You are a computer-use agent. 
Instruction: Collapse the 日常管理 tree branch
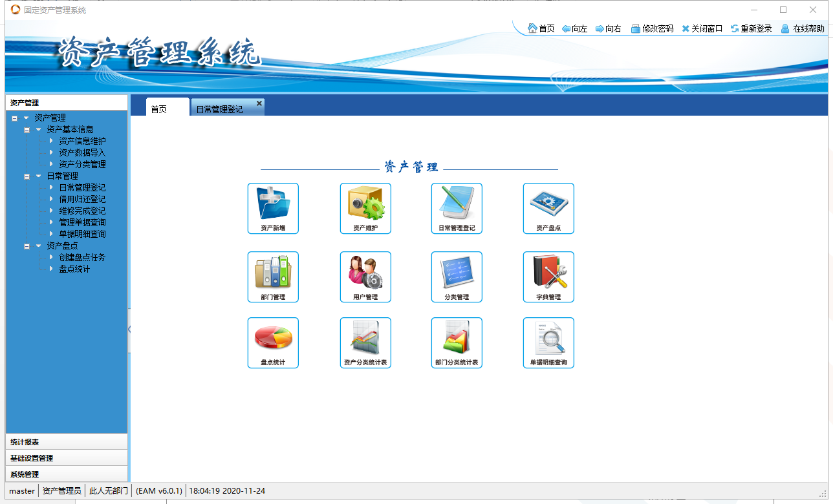[x=27, y=176]
